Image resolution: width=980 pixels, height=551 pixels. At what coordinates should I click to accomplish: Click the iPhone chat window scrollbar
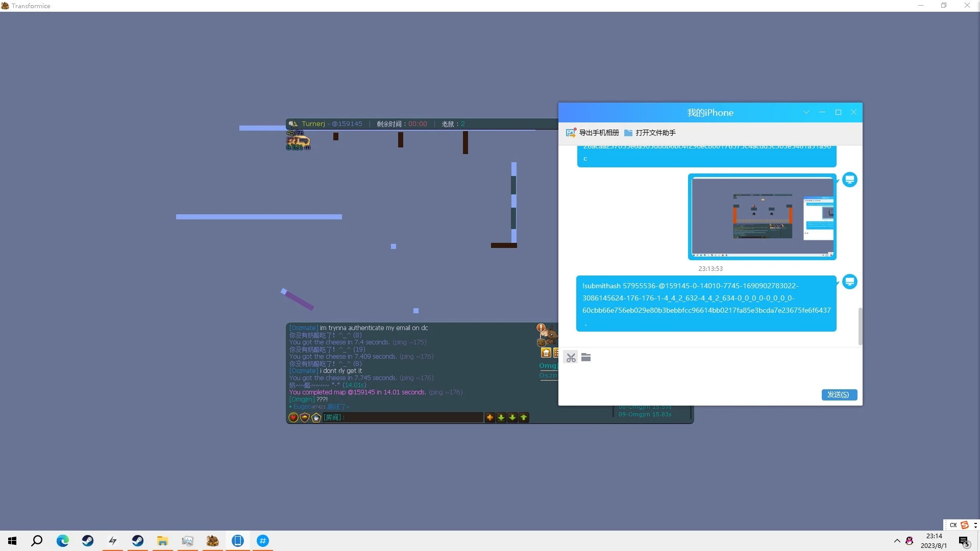click(861, 327)
